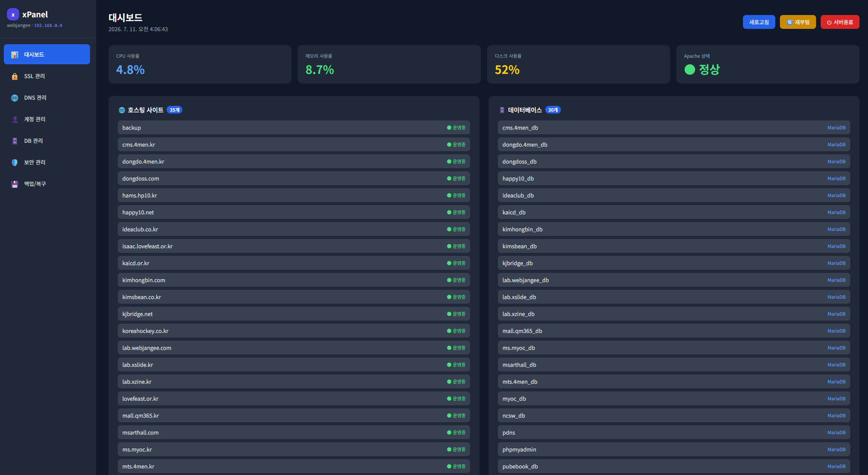Click the DB server icon in sidebar

[15, 141]
